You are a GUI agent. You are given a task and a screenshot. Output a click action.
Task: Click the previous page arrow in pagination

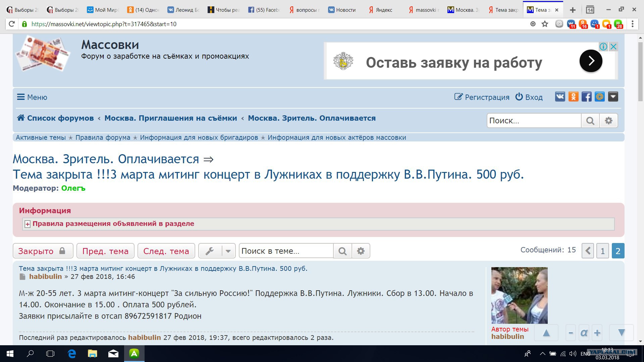588,251
